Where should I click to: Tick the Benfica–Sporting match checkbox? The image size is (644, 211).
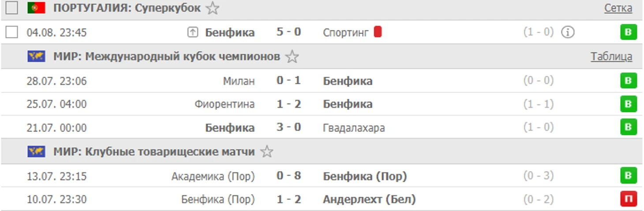[12, 32]
